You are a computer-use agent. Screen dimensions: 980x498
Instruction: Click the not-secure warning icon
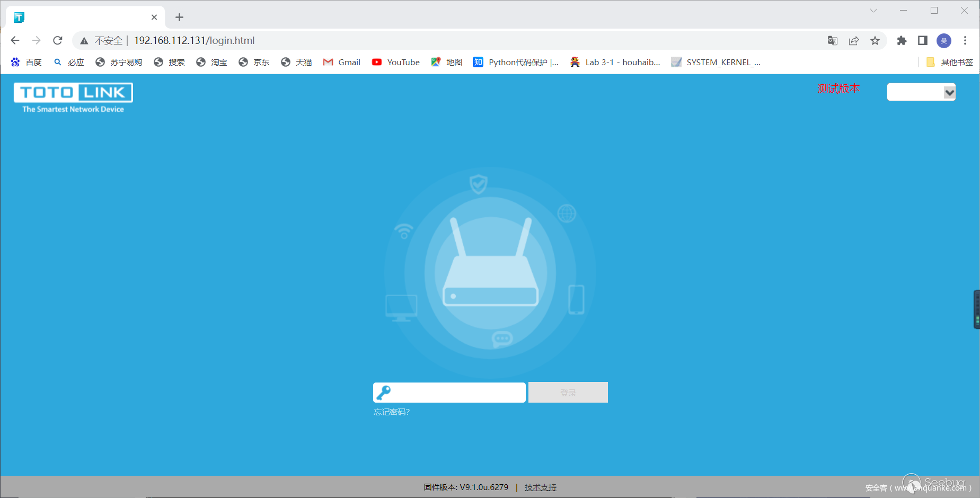click(84, 41)
